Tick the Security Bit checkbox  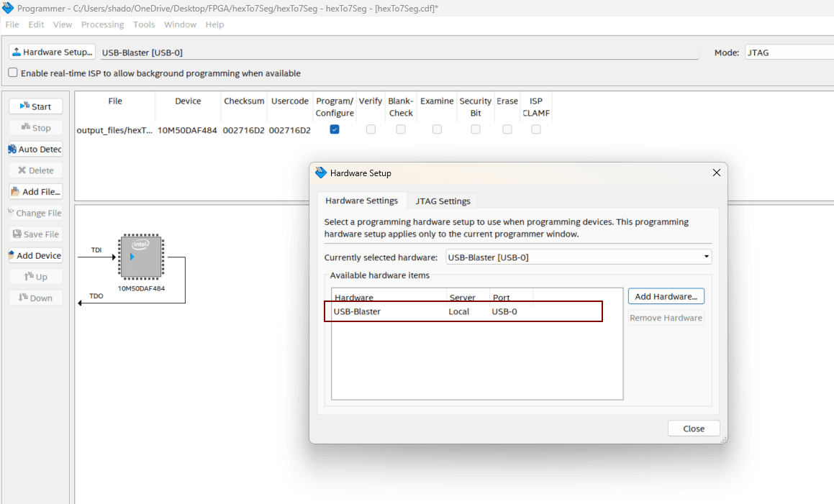point(476,129)
